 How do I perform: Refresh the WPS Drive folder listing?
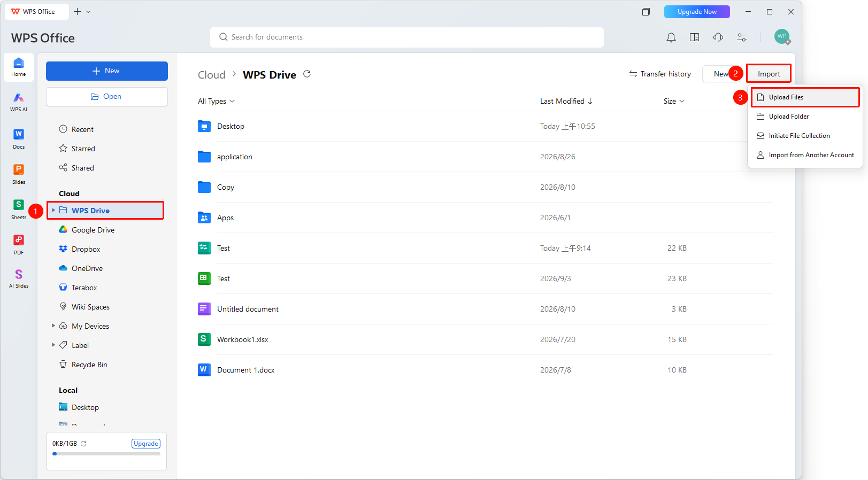307,74
